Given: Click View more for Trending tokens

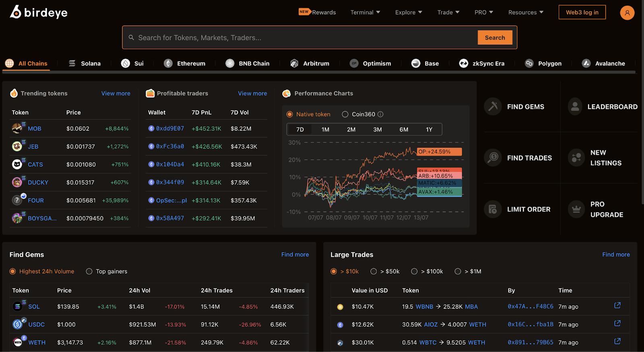Looking at the screenshot, I should 116,93.
